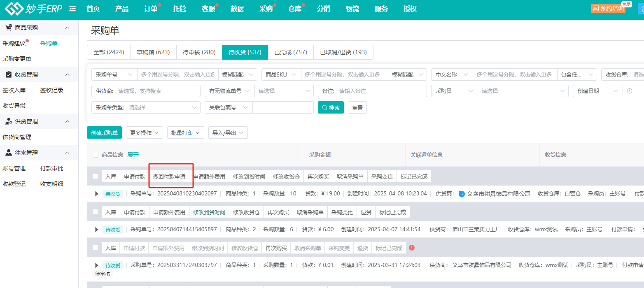The width and height of the screenshot is (644, 288).
Task: Check the row with order 2025033117240303797
Action: (x=95, y=248)
